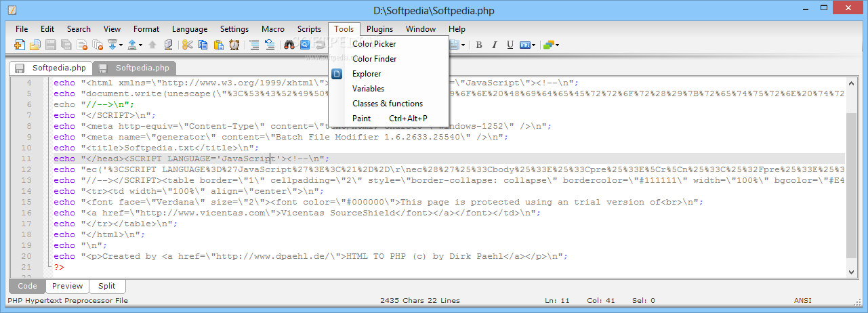Click '2435 Chars 22 Lines' status text
Screen dimensions: 868x313
pyautogui.click(x=420, y=300)
